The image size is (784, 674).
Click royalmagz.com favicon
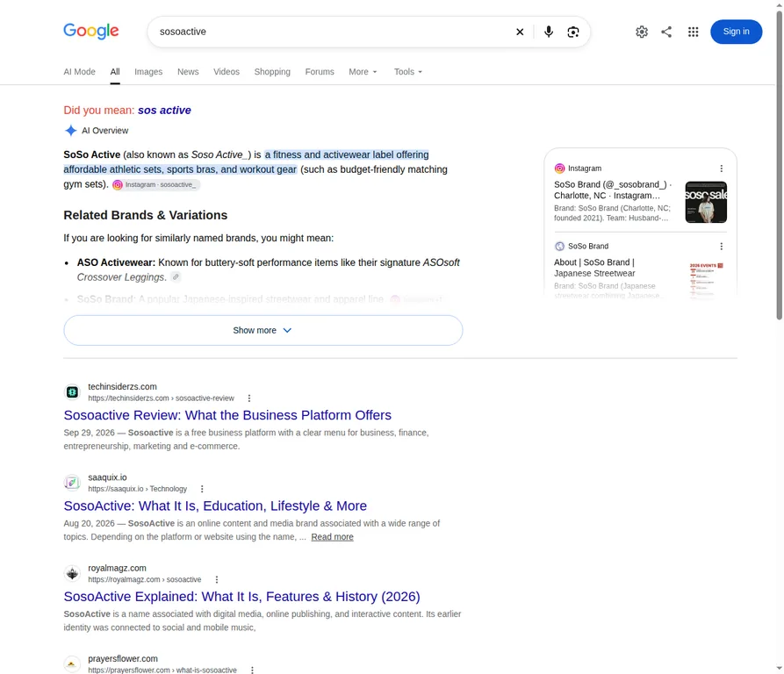[x=72, y=574]
